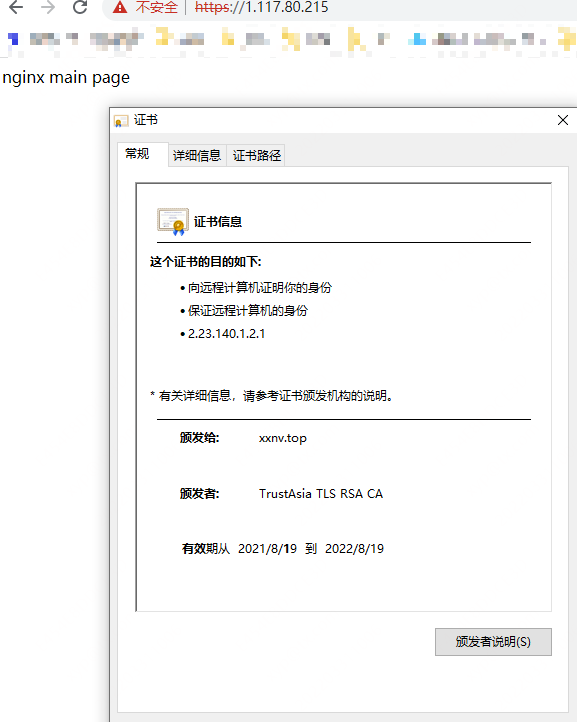Click the OID text 2.23.140.1.2.1
Viewport: 577px width, 722px height.
[x=227, y=334]
